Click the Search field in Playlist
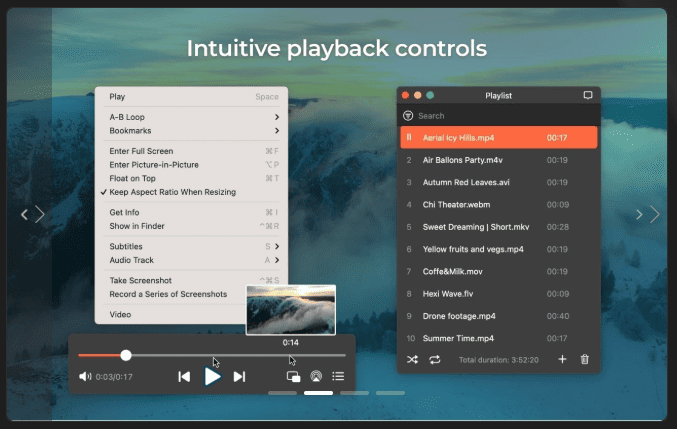Screen dimensions: 677x429 click(x=499, y=116)
